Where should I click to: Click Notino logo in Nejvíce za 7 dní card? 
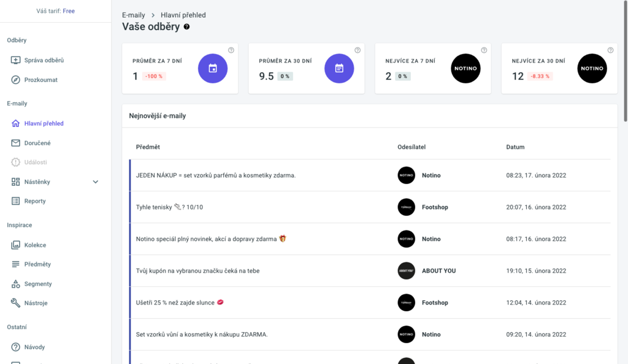coord(465,69)
